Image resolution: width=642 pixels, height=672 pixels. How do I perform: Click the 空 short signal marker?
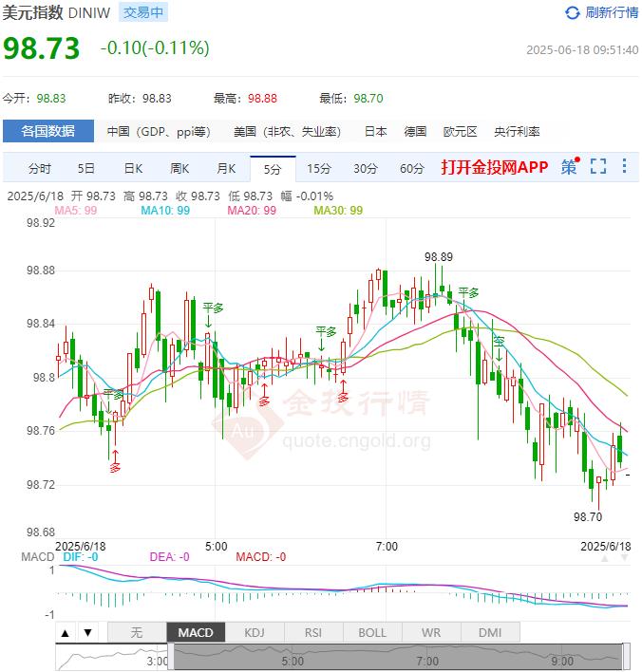tap(499, 342)
